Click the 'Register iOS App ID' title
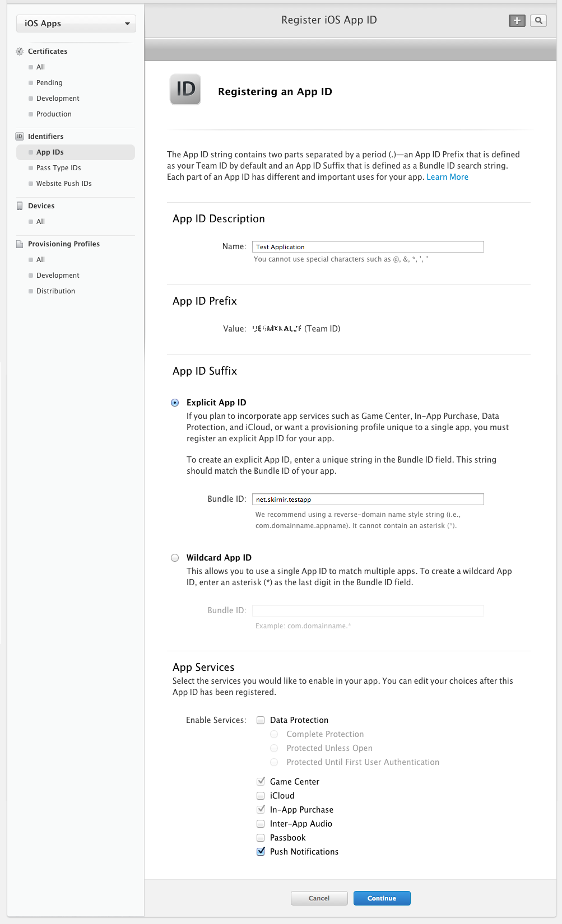The height and width of the screenshot is (924, 562). tap(329, 20)
